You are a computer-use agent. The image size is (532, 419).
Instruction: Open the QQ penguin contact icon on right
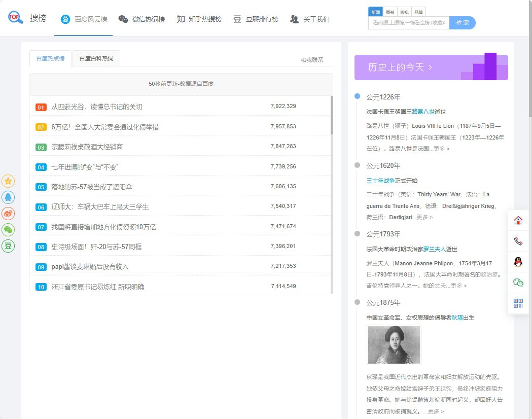coord(518,262)
